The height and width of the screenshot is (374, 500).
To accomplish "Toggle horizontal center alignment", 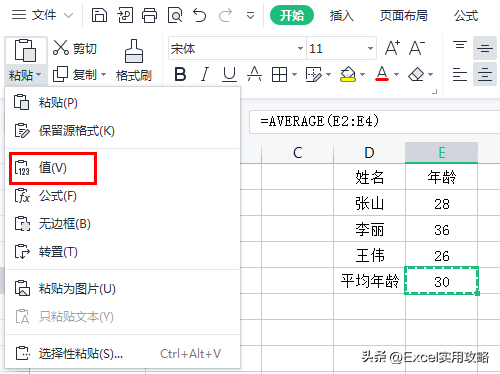I will 484,74.
